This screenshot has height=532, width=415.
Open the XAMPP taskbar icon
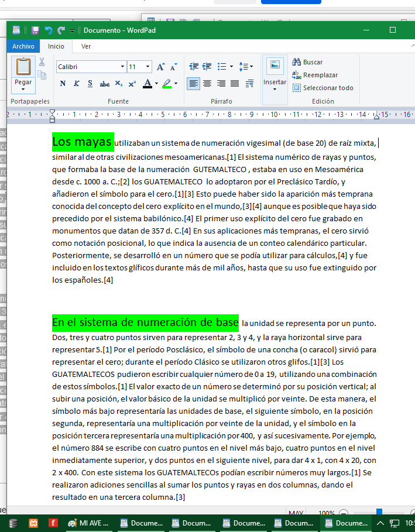[x=33, y=523]
